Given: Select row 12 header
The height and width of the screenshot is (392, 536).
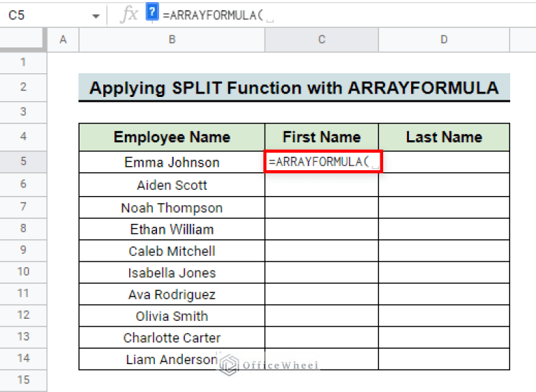Looking at the screenshot, I should tap(23, 315).
